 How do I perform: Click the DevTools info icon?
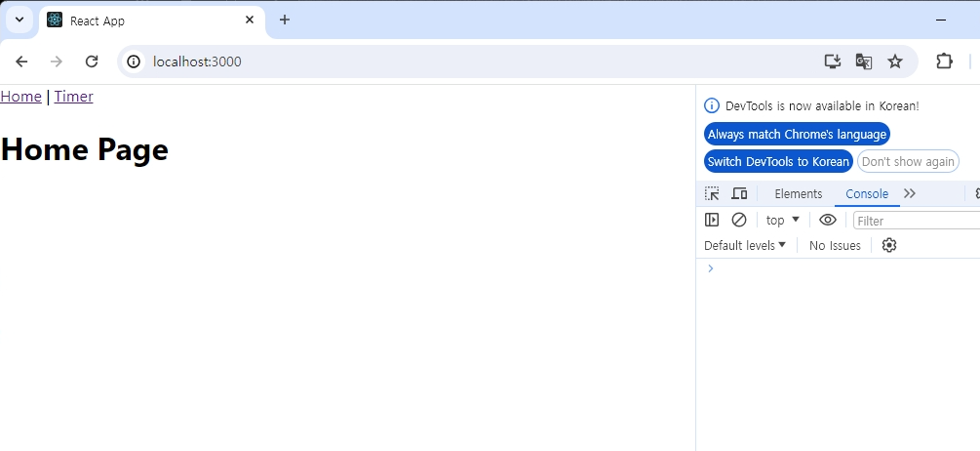[x=711, y=105]
